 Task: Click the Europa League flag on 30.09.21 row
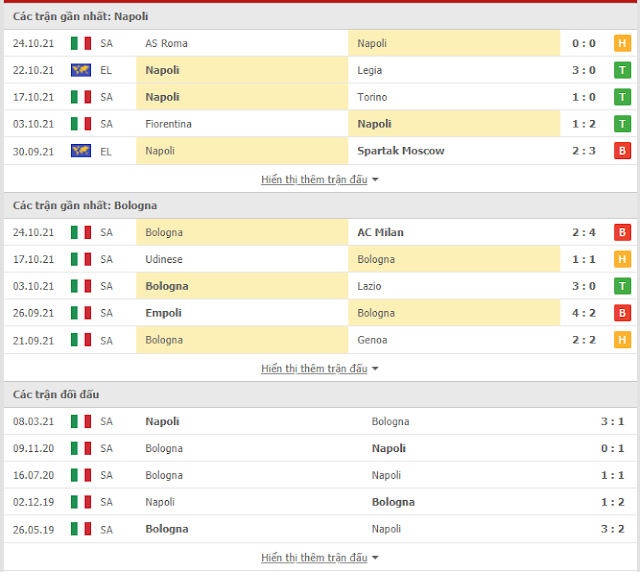coord(81,151)
